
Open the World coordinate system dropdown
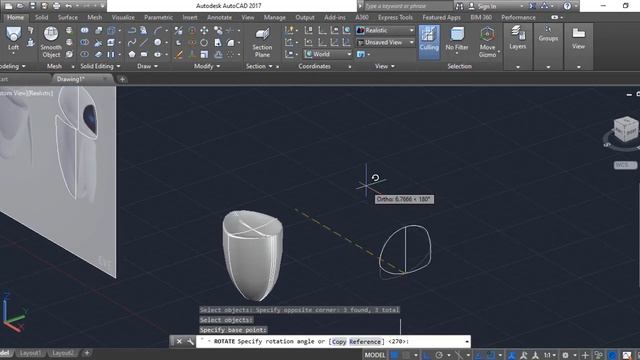(328, 54)
